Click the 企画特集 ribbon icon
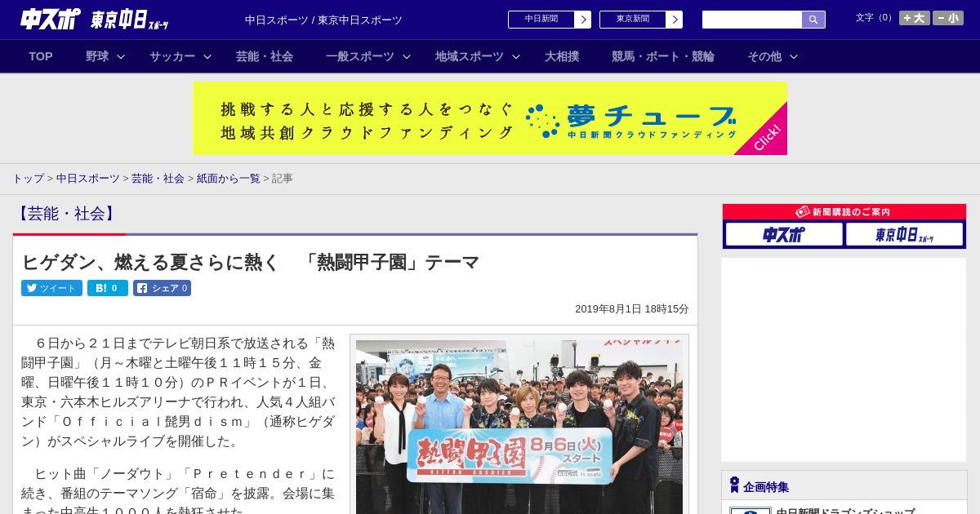Viewport: 980px width, 514px height. 734,485
